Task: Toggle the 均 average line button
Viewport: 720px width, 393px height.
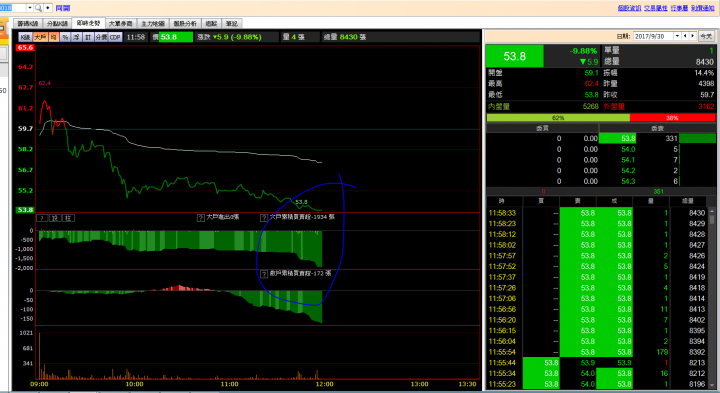Action: tap(54, 37)
